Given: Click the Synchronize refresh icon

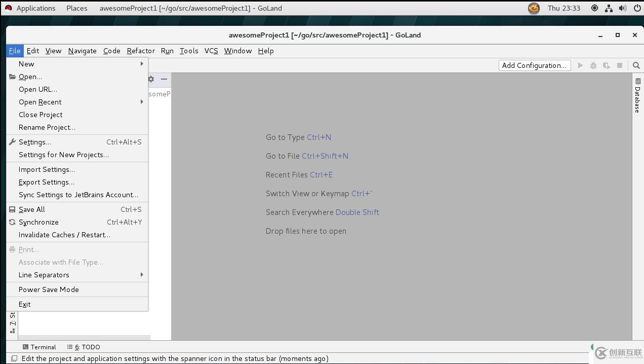Looking at the screenshot, I should coord(13,222).
